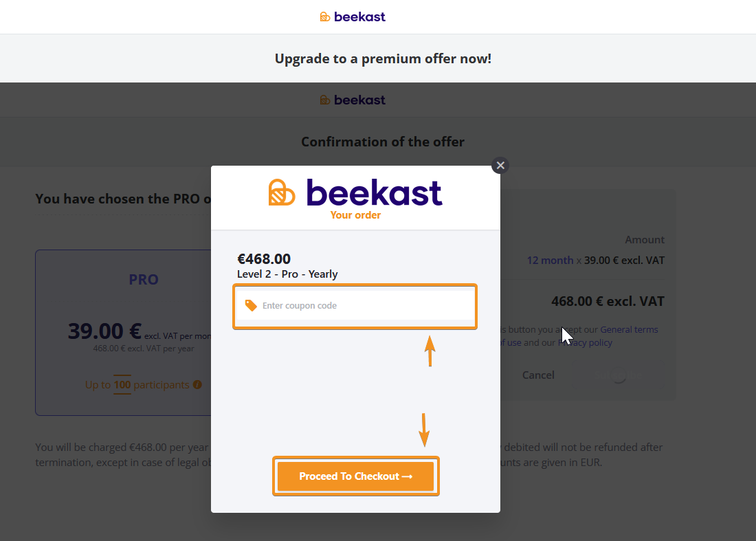Open the General terms link
Viewport: 756px width, 541px height.
pyautogui.click(x=629, y=329)
